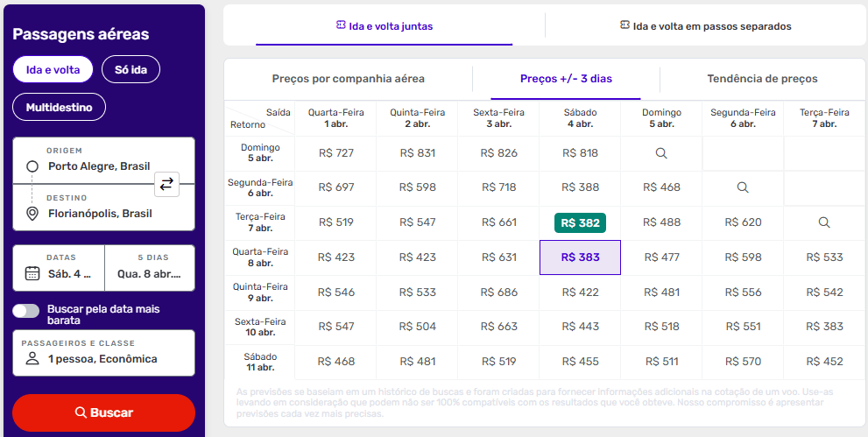Click the magnifier icon in the Domingo 5 abr. row
868x437 pixels.
click(x=661, y=153)
